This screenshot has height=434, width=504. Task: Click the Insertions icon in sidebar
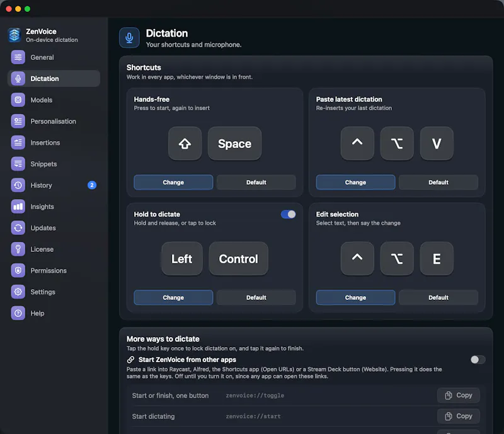pos(18,142)
